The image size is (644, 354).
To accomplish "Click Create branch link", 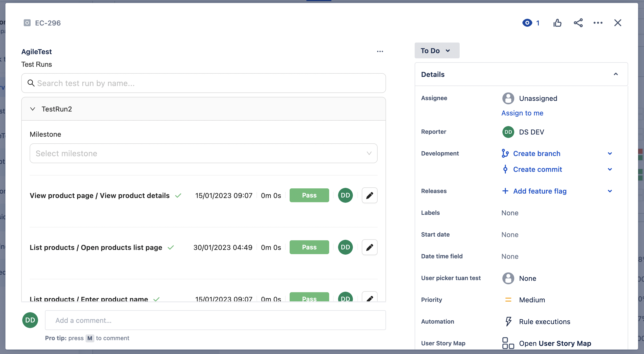I will [537, 154].
